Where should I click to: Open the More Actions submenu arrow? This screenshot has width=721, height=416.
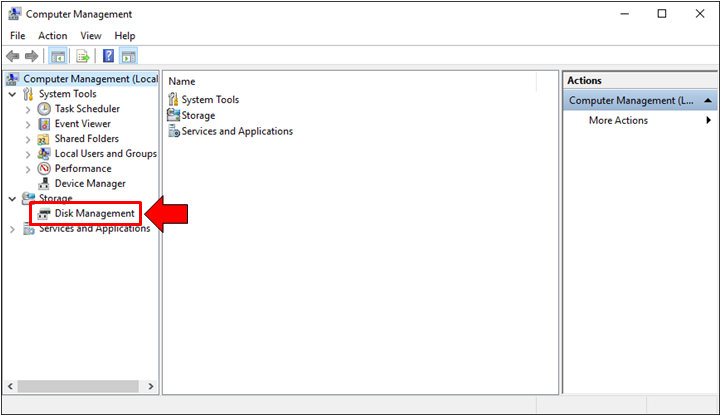tap(709, 120)
